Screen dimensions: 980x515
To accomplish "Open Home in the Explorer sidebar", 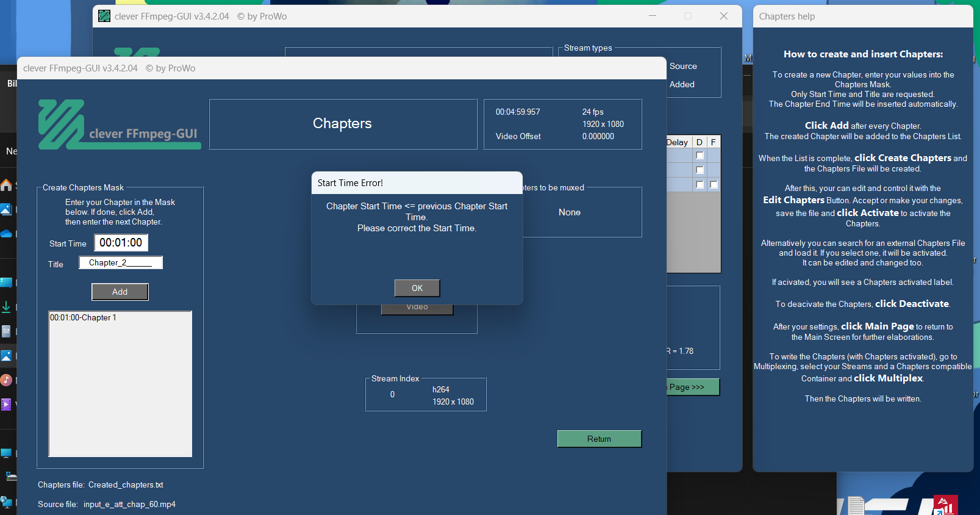I will (6, 185).
